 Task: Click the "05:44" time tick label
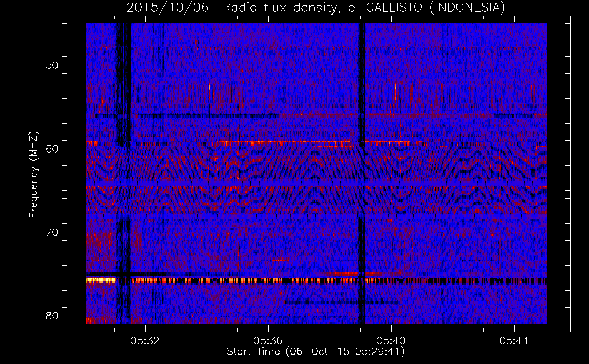click(x=514, y=341)
